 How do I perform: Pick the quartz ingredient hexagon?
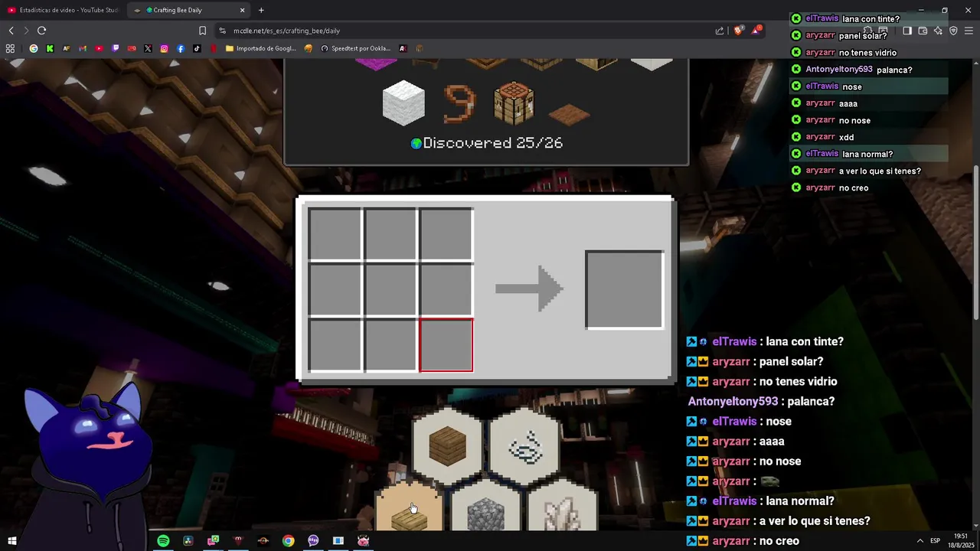click(563, 506)
